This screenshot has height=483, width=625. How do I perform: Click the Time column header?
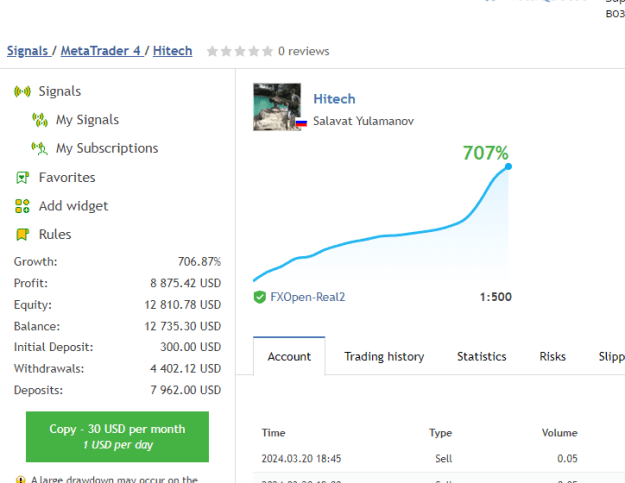point(273,433)
